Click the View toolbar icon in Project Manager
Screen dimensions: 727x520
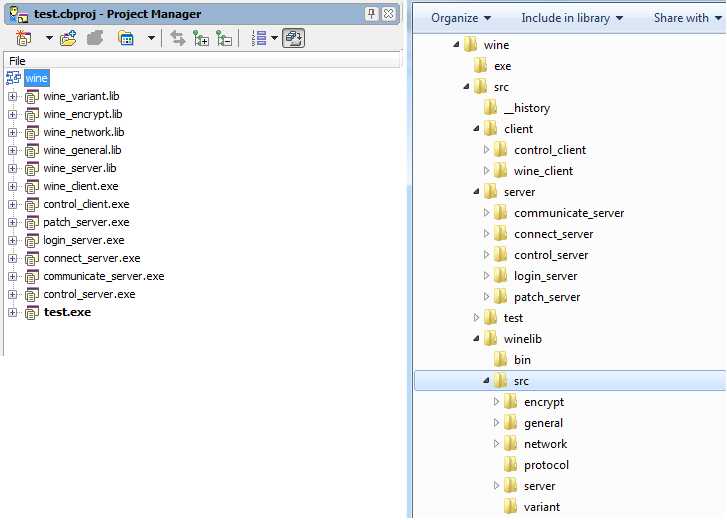pos(126,38)
